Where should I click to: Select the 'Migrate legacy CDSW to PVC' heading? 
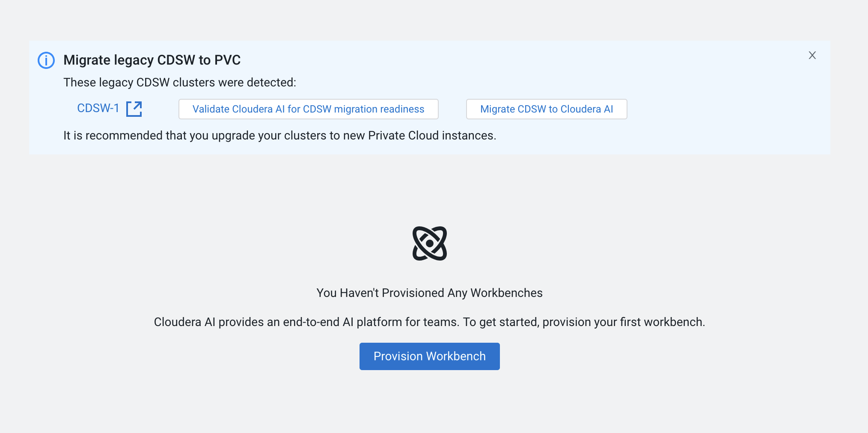coord(152,60)
